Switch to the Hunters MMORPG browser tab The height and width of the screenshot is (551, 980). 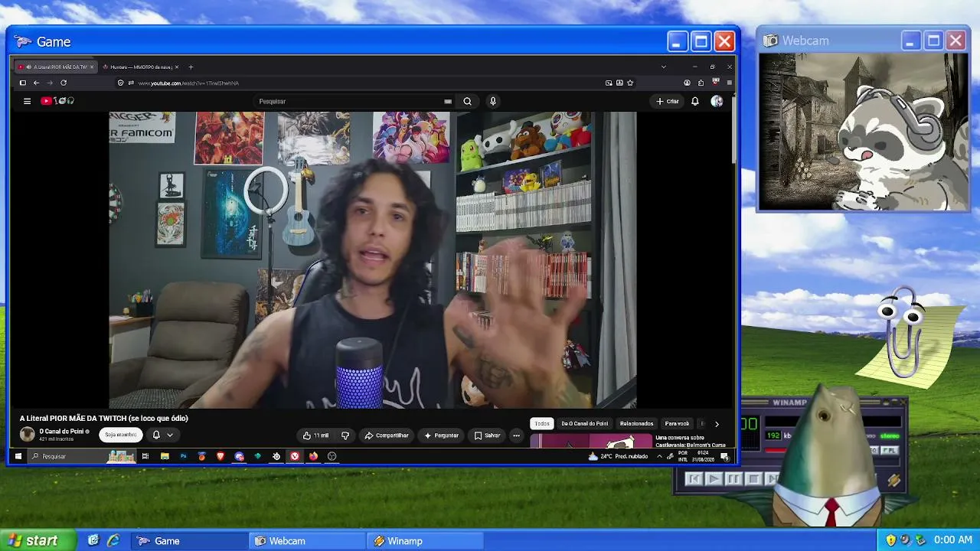click(x=140, y=67)
